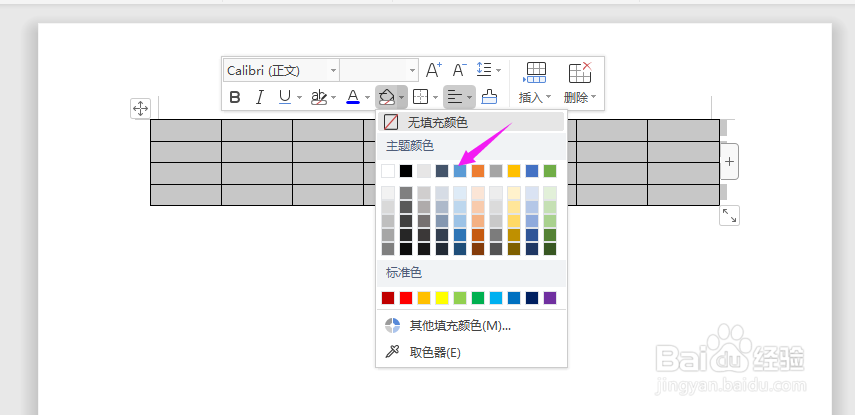855x415 pixels.
Task: Click the table borders icon
Action: pos(421,97)
